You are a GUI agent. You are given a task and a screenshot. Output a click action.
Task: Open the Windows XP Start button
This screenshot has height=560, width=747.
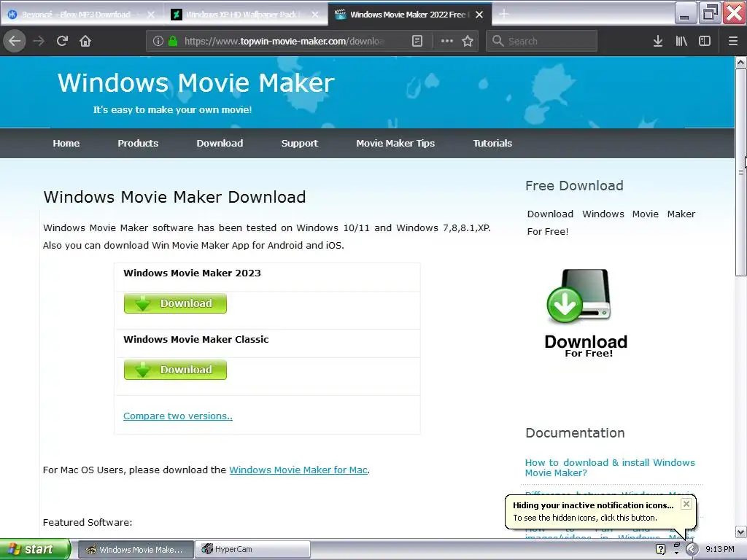pos(35,549)
